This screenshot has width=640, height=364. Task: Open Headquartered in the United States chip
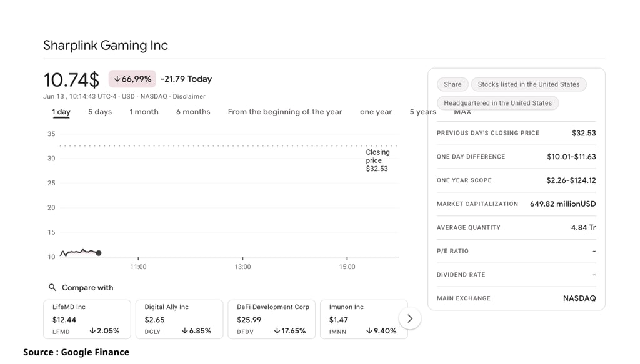coord(497,103)
